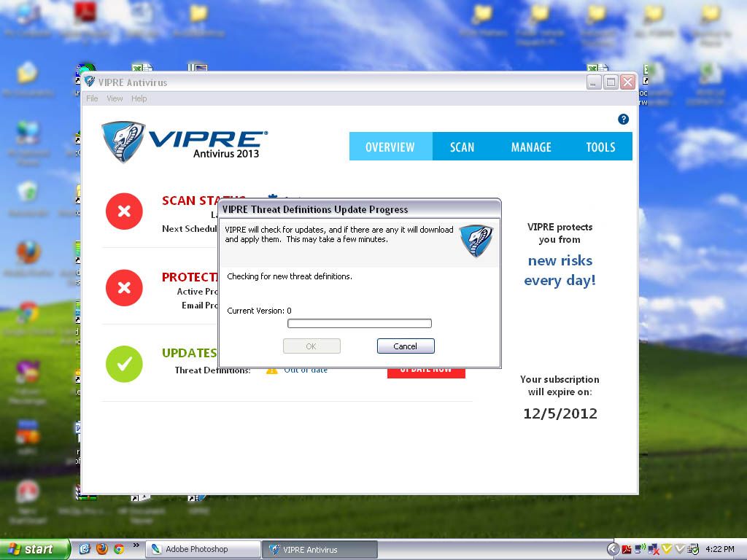The height and width of the screenshot is (560, 747).
Task: Click the Out of date link
Action: tap(306, 370)
